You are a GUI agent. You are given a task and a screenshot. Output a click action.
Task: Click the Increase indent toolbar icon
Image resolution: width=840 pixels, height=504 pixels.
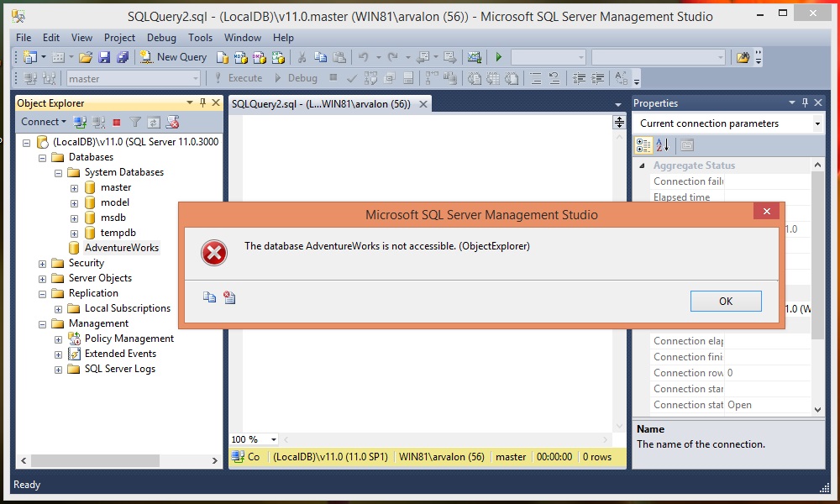coord(598,79)
